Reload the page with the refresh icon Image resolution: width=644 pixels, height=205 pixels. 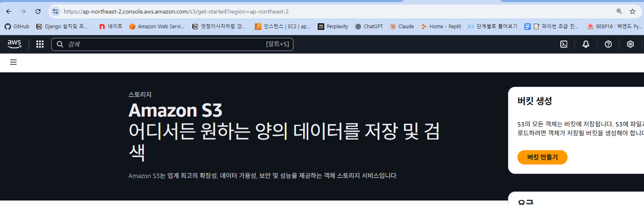pyautogui.click(x=38, y=11)
